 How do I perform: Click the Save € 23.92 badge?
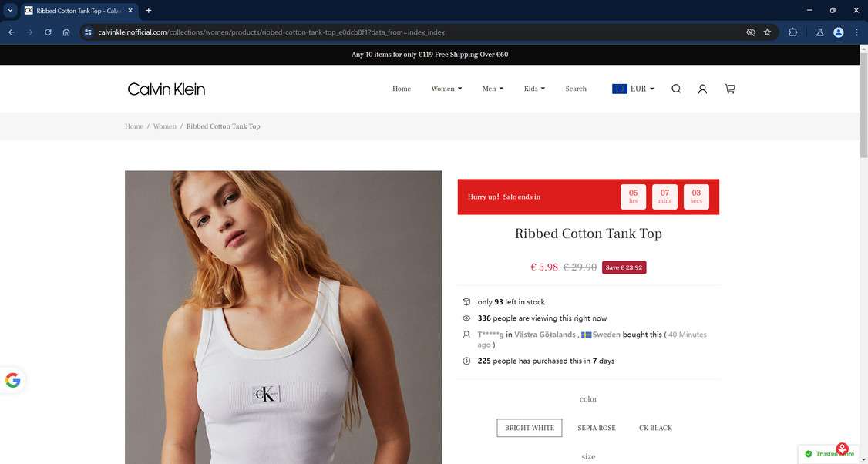(x=624, y=267)
